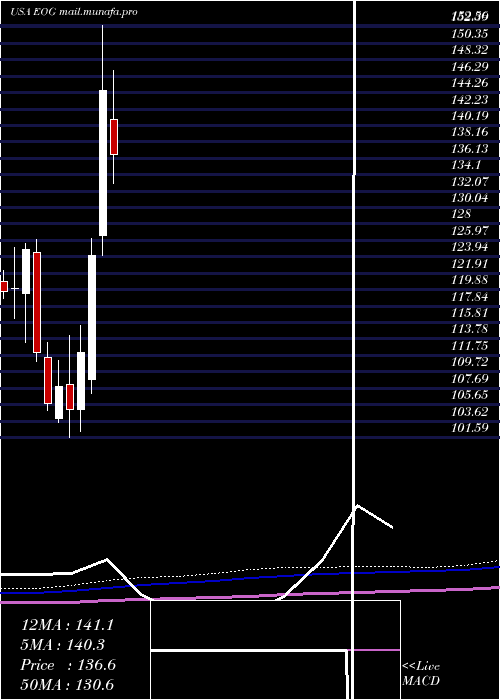Click the '12MA : 141.1' readout

(67, 625)
